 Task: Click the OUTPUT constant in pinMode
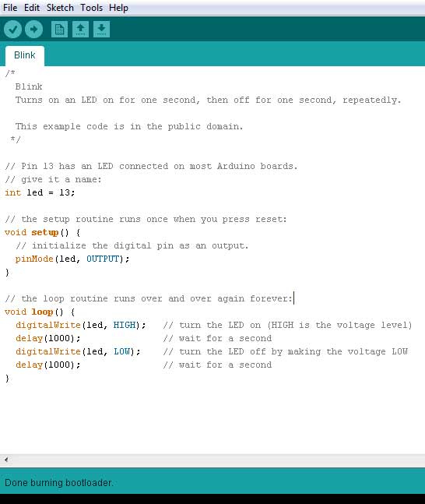tap(103, 259)
